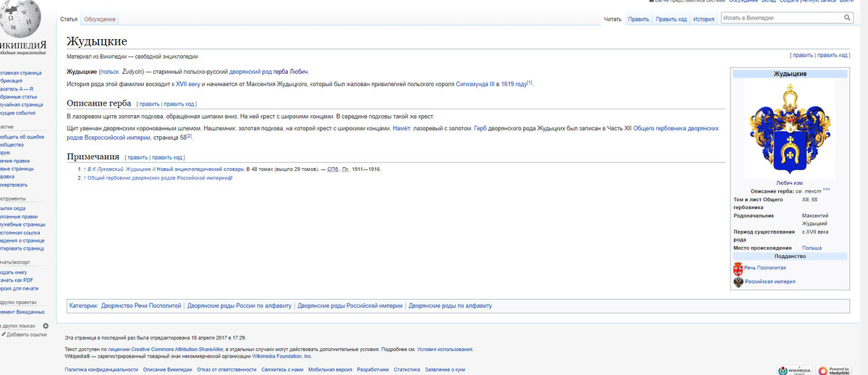Follow the 'польск.' language link
868x375 pixels.
tap(110, 72)
